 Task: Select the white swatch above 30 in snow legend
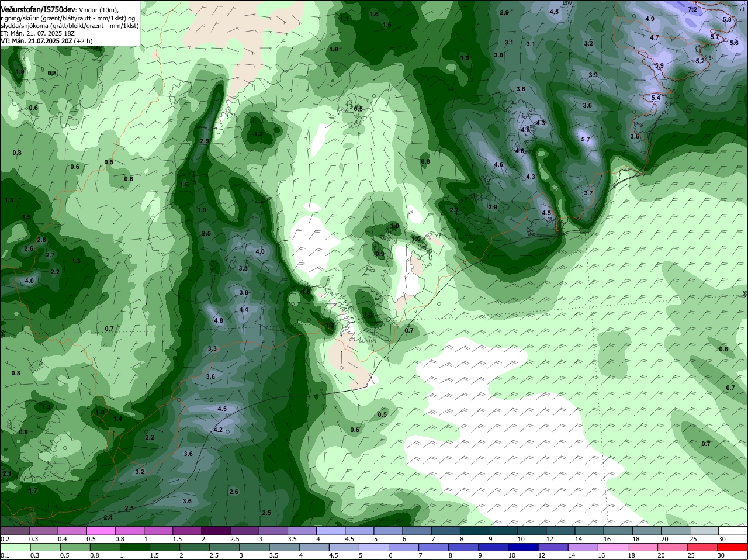pos(733,531)
